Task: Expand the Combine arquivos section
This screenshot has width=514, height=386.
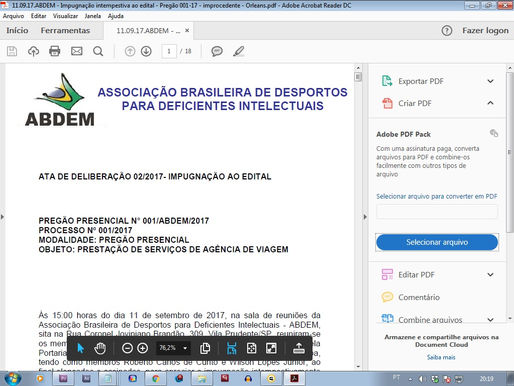Action: (x=490, y=319)
